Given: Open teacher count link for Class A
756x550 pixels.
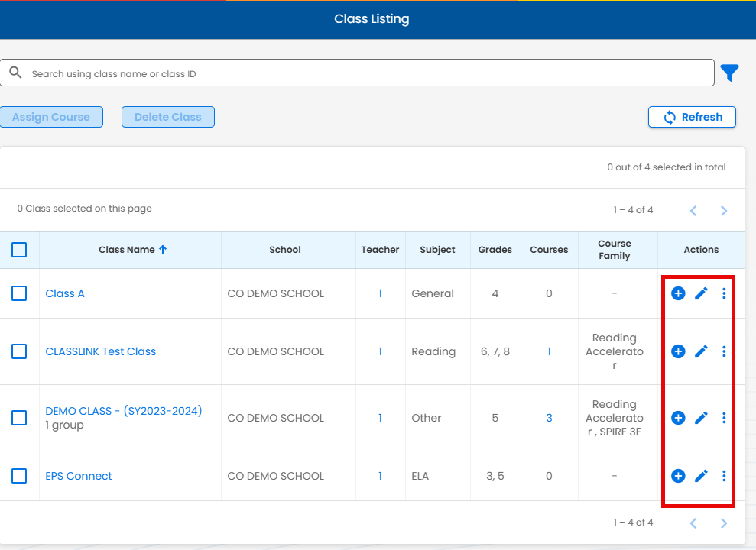Looking at the screenshot, I should [x=381, y=293].
